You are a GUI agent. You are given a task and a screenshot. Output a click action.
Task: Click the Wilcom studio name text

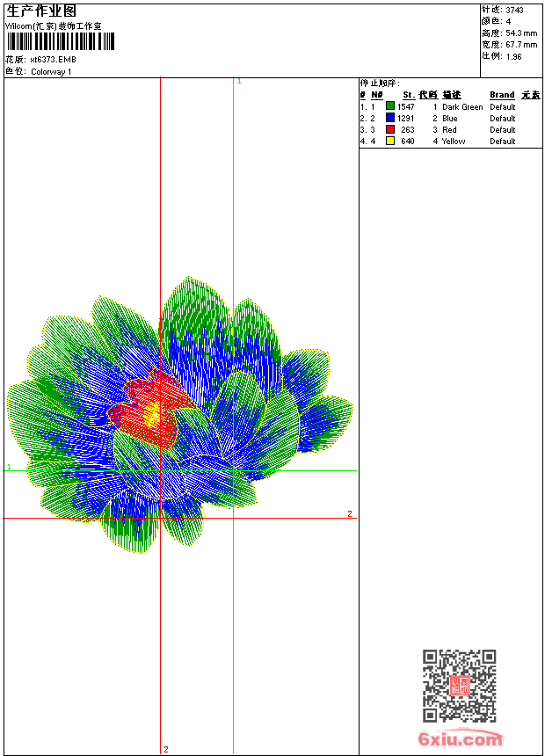tap(54, 26)
